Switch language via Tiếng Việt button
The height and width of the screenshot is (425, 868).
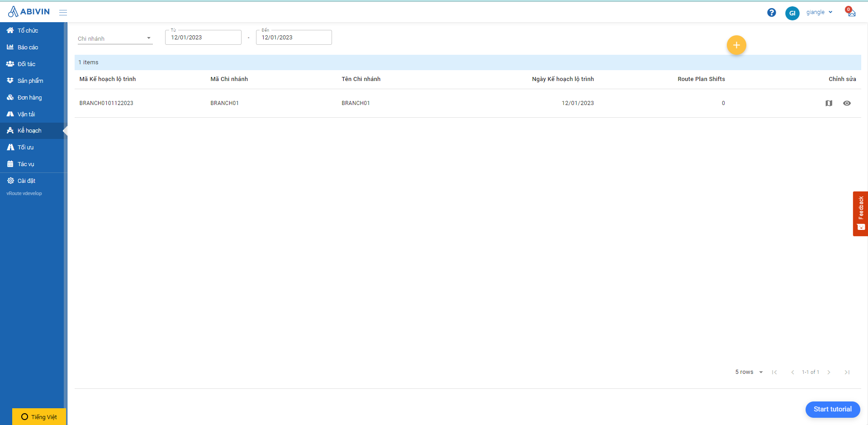coord(39,417)
